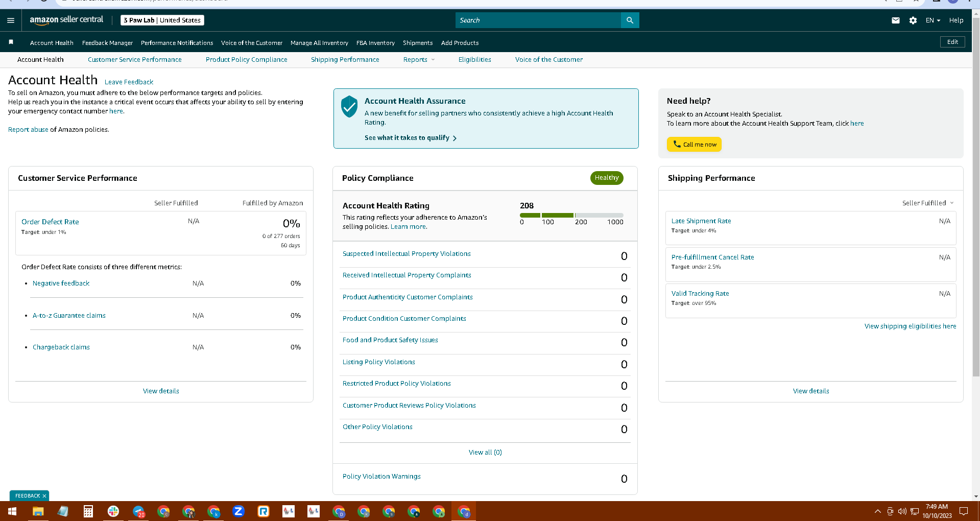Screen dimensions: 980x521
Task: Open Food and Product Safety Issues
Action: 390,340
